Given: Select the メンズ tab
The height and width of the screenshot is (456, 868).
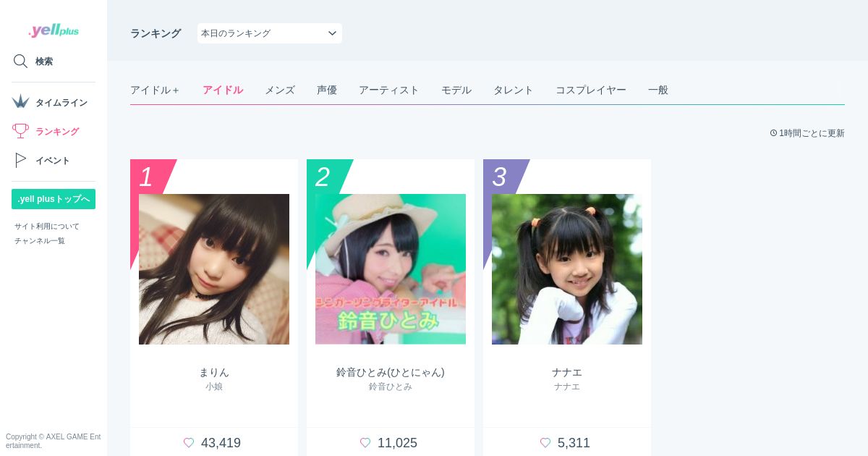Looking at the screenshot, I should (280, 90).
